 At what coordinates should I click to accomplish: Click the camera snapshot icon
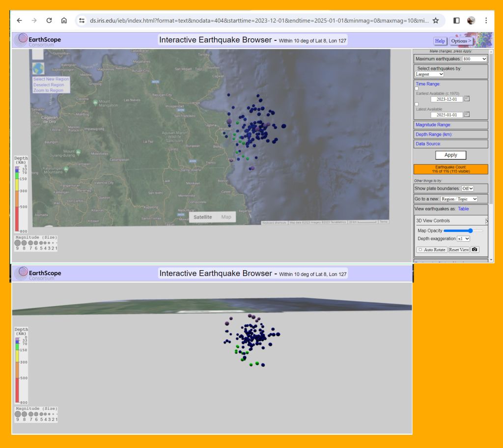click(475, 250)
